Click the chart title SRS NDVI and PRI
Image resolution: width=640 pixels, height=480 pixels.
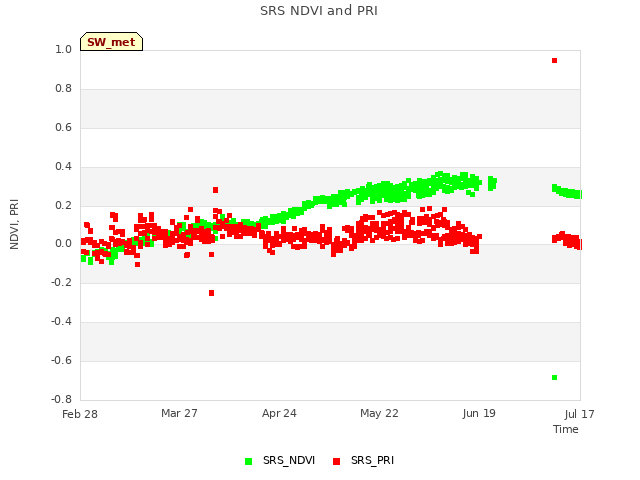(319, 11)
